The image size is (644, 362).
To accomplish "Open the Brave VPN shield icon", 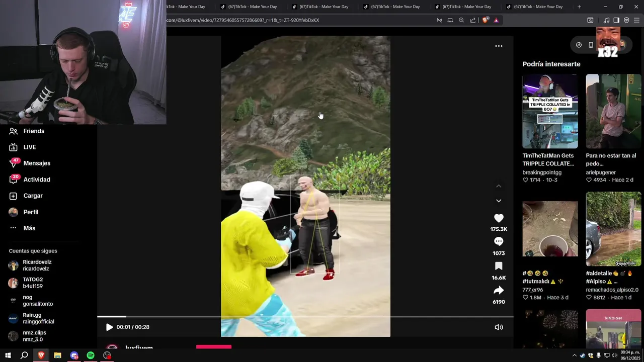I will coord(626,20).
